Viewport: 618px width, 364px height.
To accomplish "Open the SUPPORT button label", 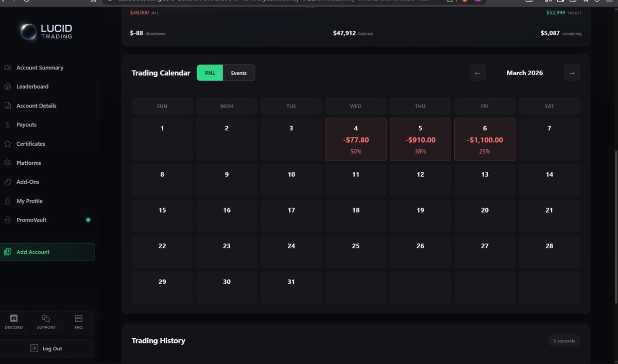I will point(46,327).
